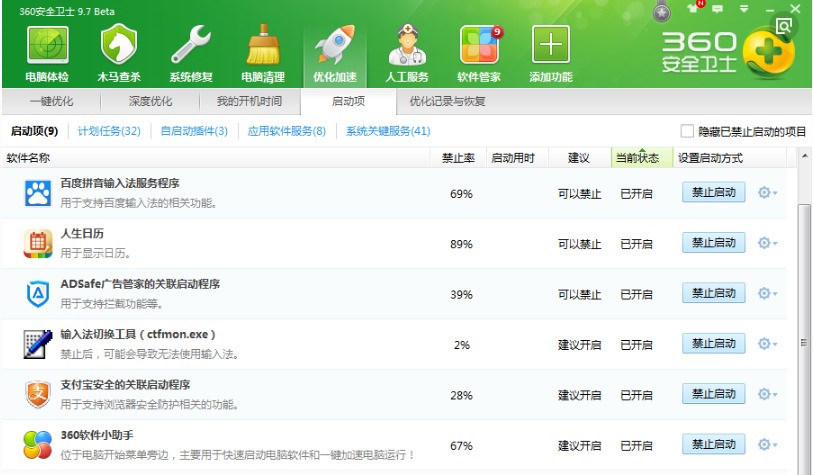Open 自启动插件(3) link
The height and width of the screenshot is (475, 813).
(194, 131)
